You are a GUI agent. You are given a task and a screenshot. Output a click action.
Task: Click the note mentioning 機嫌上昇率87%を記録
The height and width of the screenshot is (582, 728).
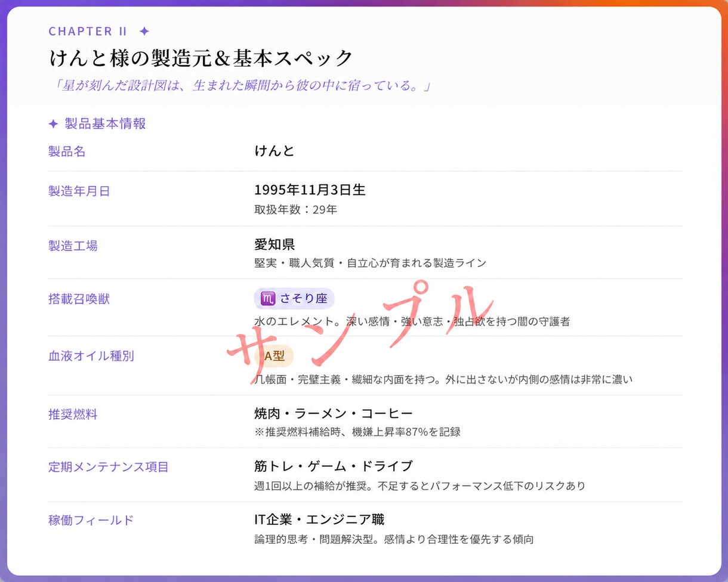tap(357, 432)
